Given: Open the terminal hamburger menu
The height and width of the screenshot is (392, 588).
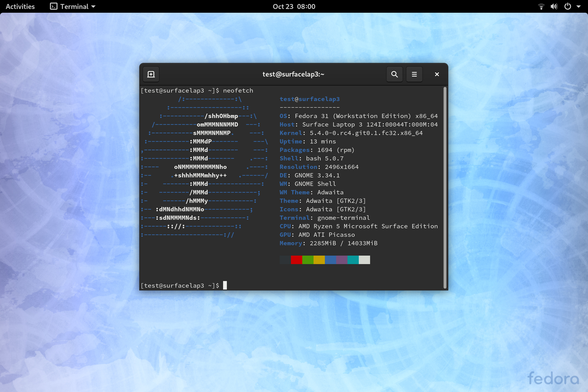Looking at the screenshot, I should pos(414,74).
